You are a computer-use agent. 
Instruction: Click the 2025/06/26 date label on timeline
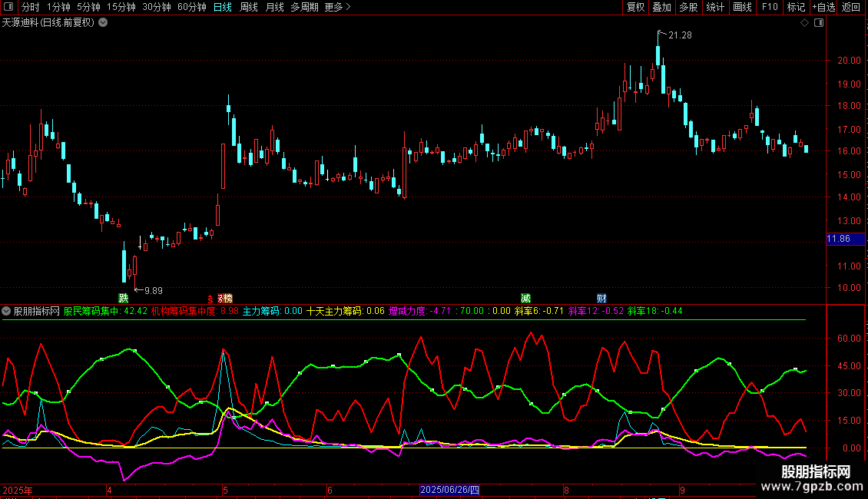click(450, 490)
